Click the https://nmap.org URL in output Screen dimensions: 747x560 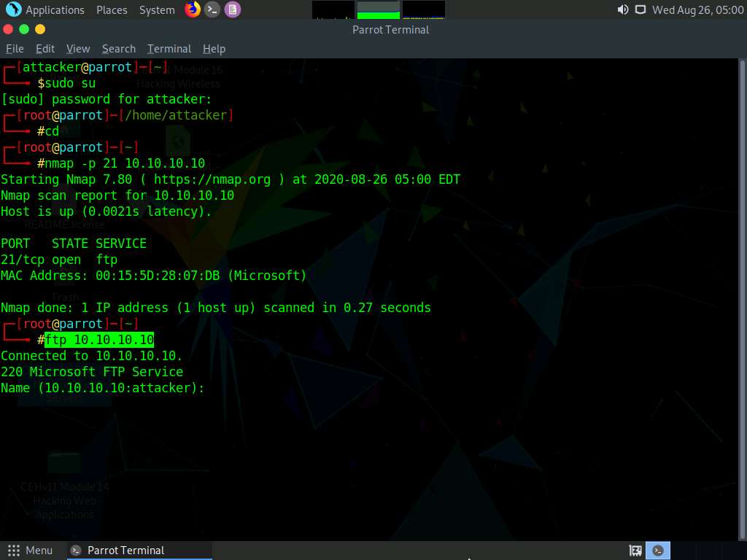pos(212,179)
